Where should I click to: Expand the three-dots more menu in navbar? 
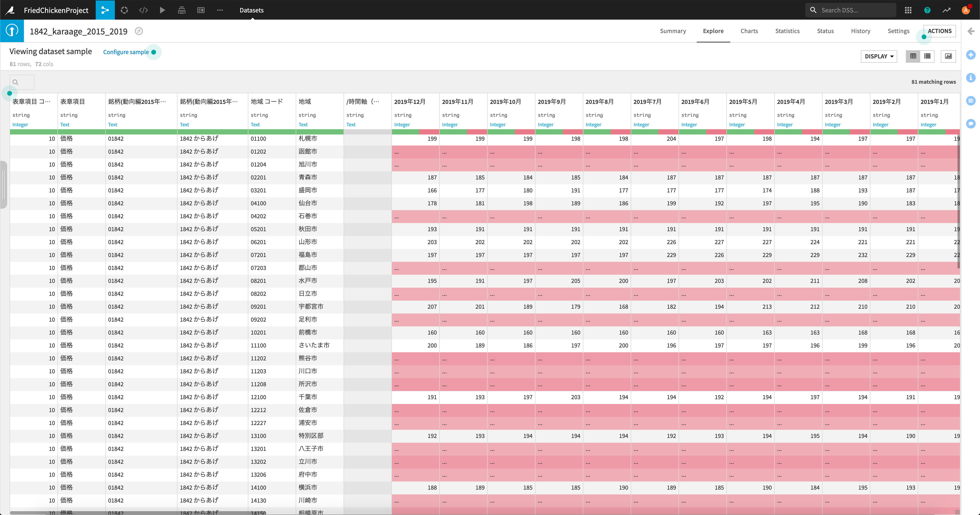(220, 10)
